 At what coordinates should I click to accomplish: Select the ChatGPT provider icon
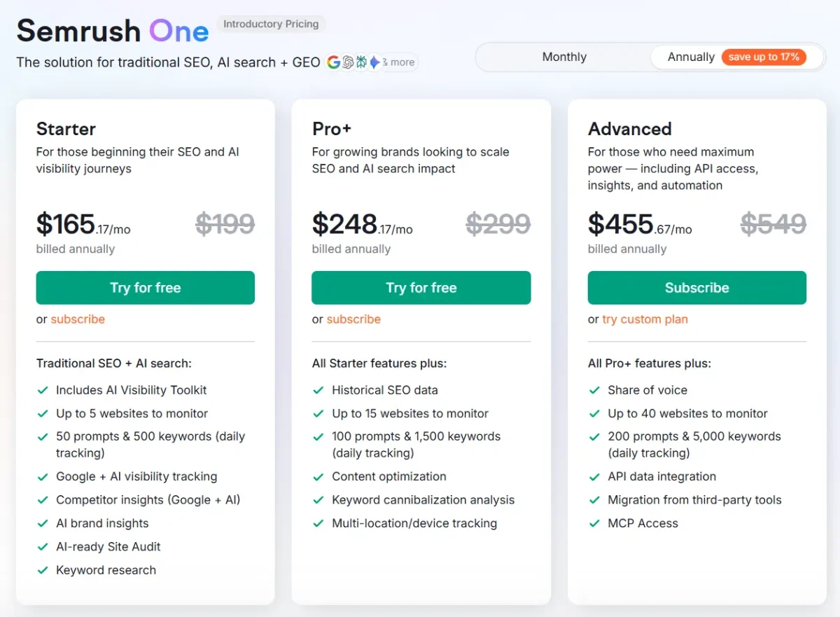(348, 62)
